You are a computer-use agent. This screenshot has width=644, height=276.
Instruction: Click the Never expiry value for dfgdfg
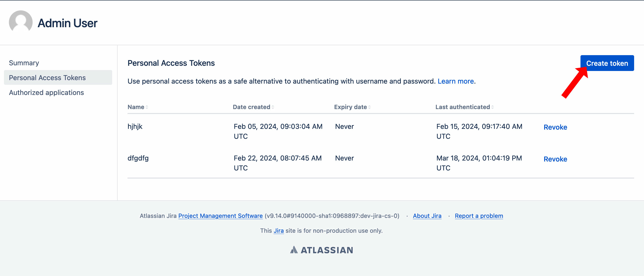pos(344,158)
